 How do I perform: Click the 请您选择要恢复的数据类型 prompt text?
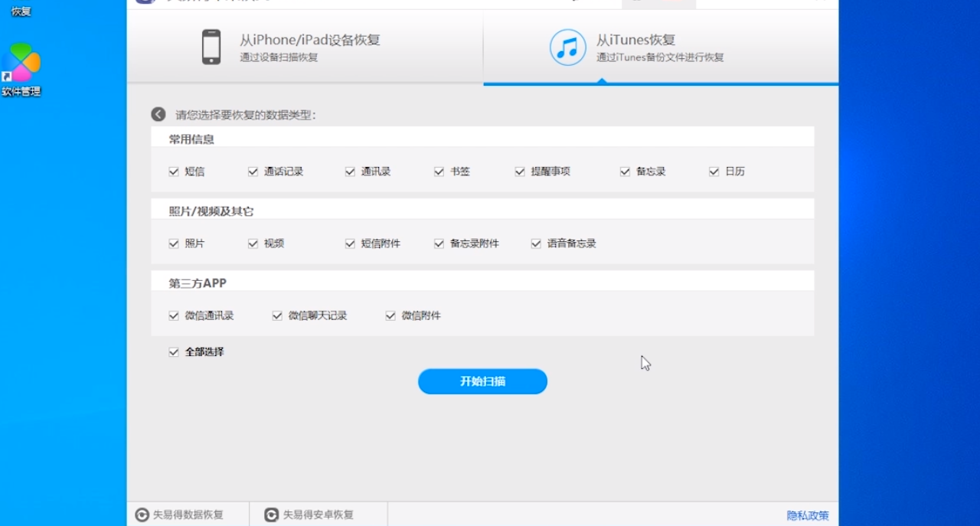click(x=246, y=115)
